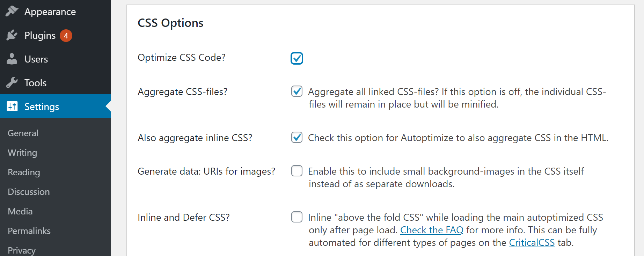Image resolution: width=644 pixels, height=256 pixels.
Task: Follow the CriticalCSS tab link
Action: click(x=532, y=242)
